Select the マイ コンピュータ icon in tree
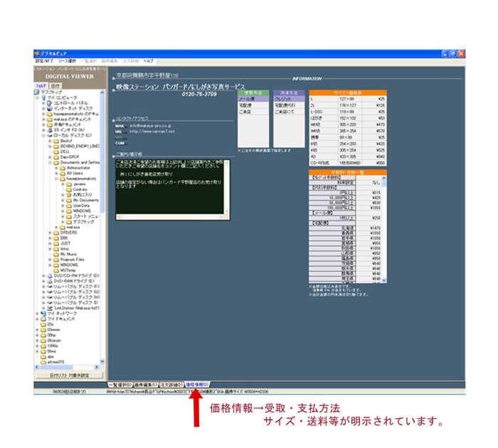 (44, 97)
